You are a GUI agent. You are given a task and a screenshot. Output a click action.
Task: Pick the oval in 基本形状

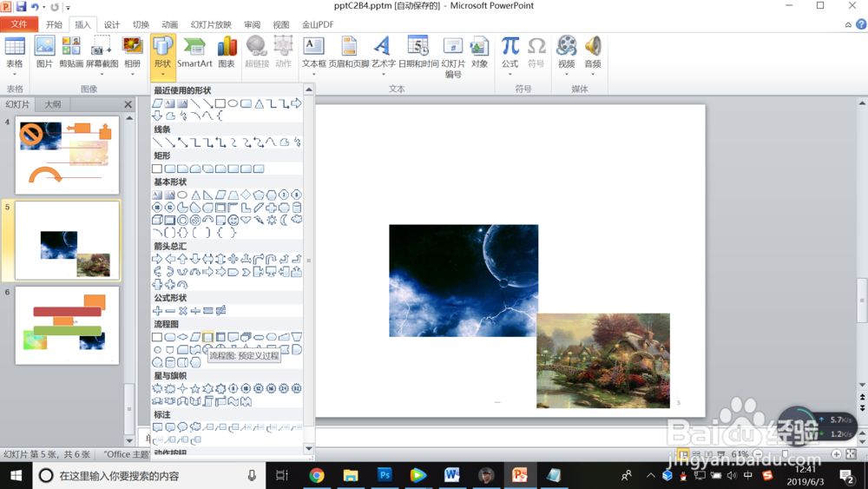pos(182,195)
